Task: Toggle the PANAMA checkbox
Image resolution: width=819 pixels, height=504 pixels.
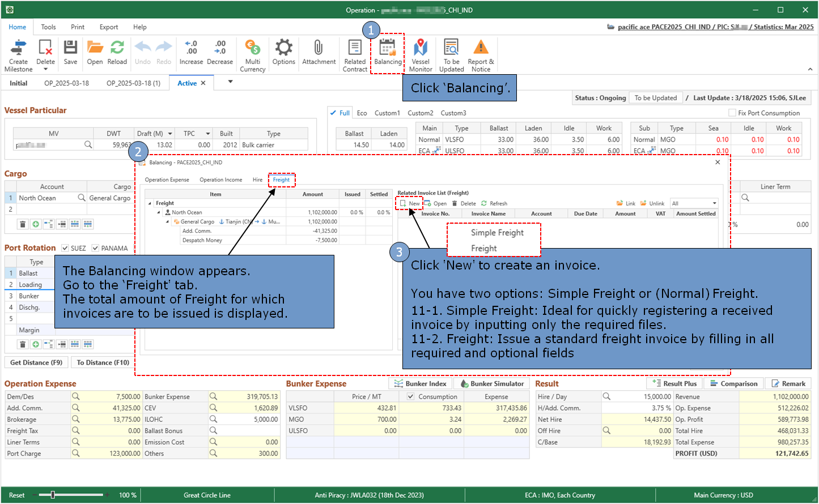Action: click(95, 248)
